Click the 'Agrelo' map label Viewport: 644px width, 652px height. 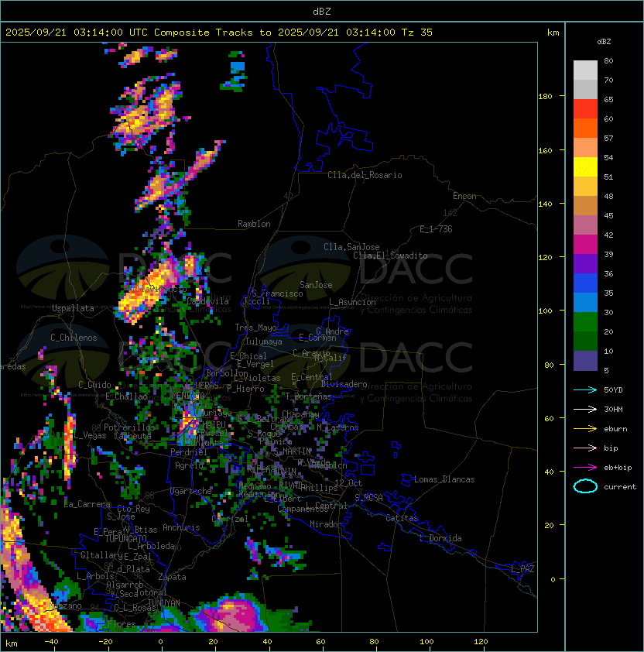(x=189, y=465)
